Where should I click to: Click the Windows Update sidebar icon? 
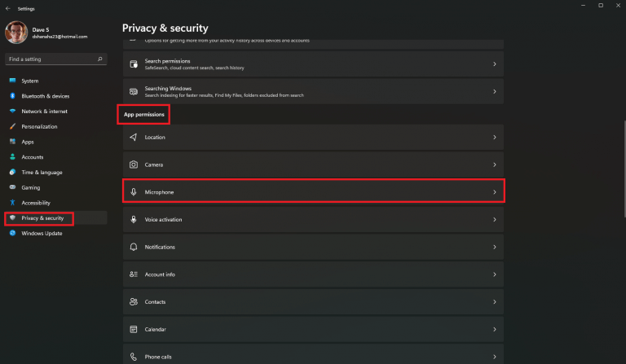12,233
